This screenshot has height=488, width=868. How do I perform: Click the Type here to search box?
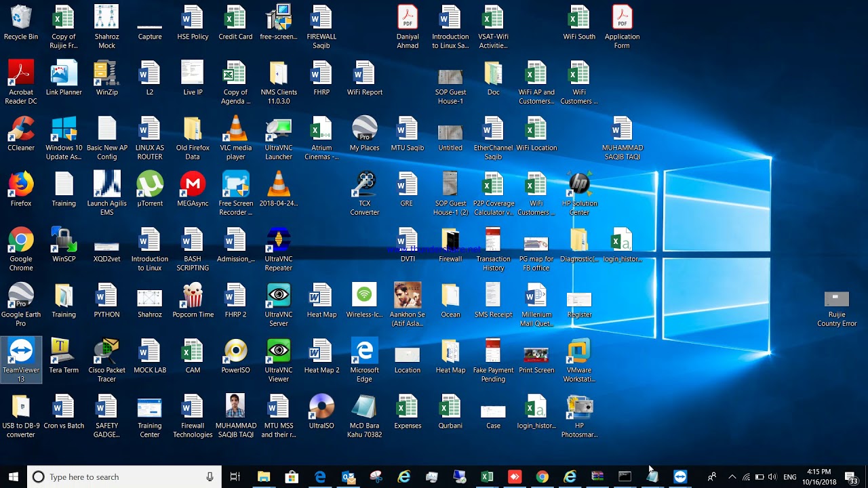[x=124, y=477]
